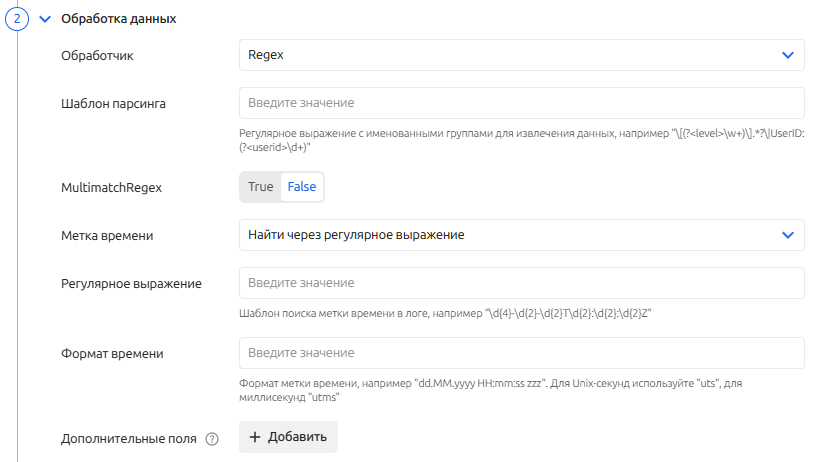Screen dimensions: 819x462
Task: Click help icon beside "Дополнительные поля"
Action: (x=211, y=438)
